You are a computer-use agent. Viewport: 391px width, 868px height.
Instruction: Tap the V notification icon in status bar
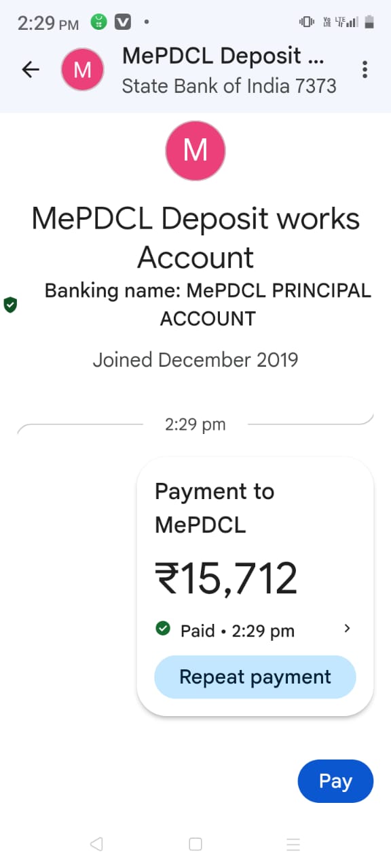coord(123,22)
